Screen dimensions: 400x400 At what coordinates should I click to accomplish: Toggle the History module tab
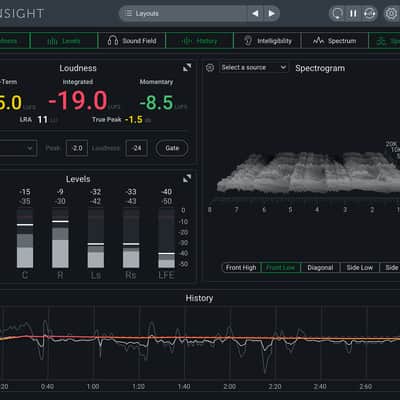click(x=200, y=41)
